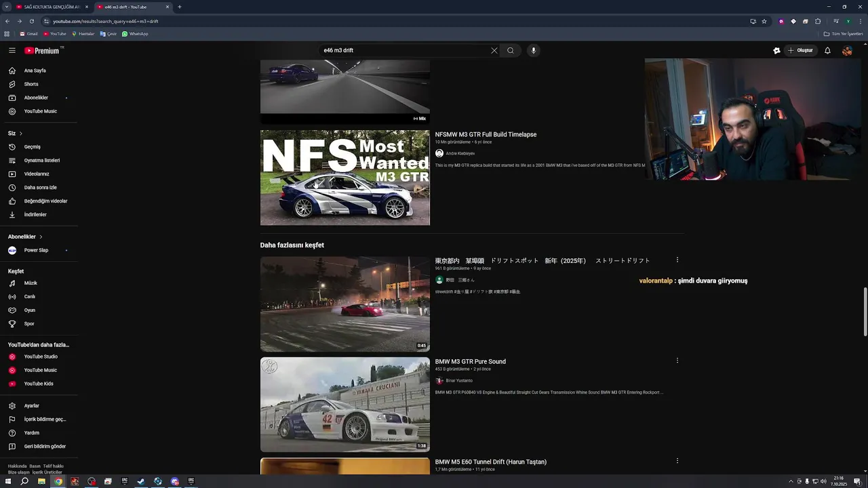Open BMW M3 GTR Pure Sound thumbnail
Image resolution: width=868 pixels, height=488 pixels.
(x=344, y=405)
